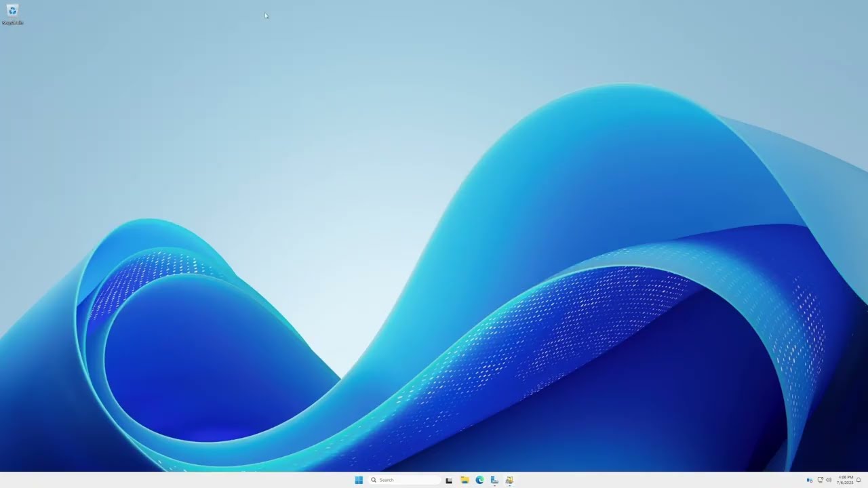Click the taskbar Search box

point(405,480)
